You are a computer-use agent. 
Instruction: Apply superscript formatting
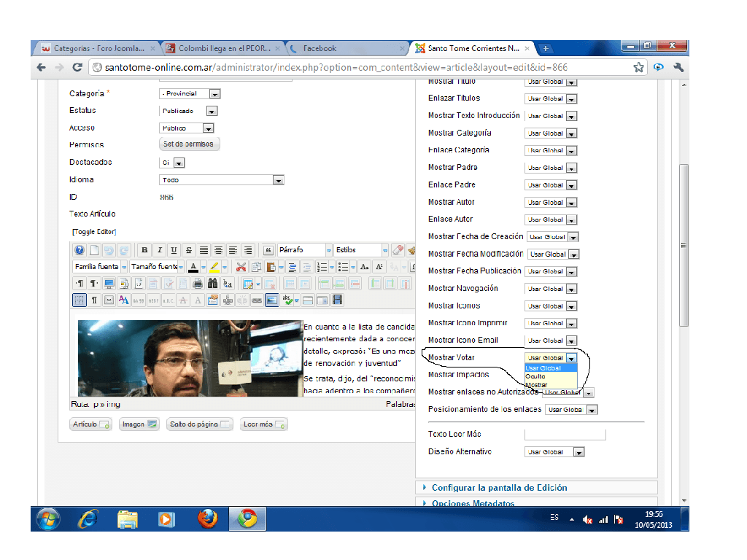[379, 267]
